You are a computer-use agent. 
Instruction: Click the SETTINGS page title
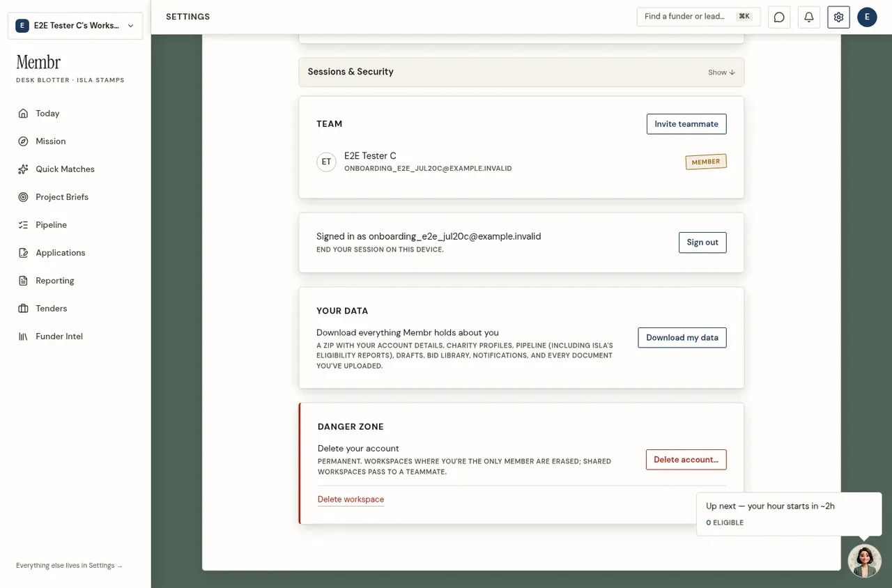pyautogui.click(x=187, y=17)
